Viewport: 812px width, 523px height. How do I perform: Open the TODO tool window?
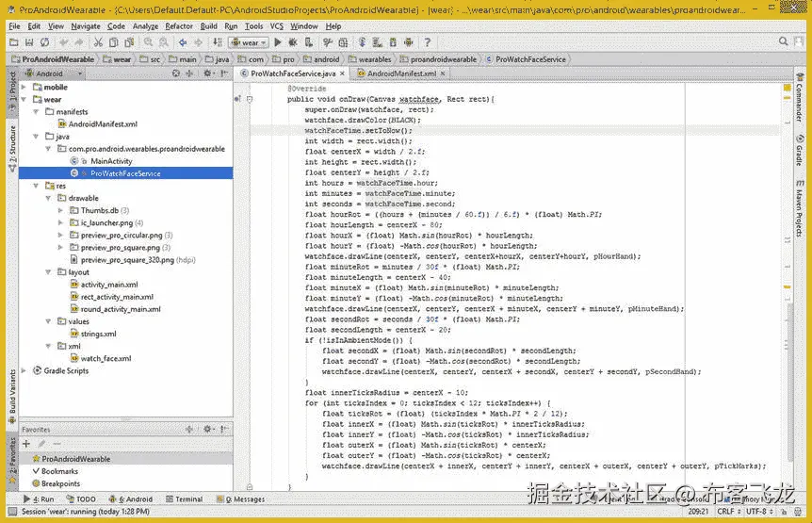tap(81, 499)
